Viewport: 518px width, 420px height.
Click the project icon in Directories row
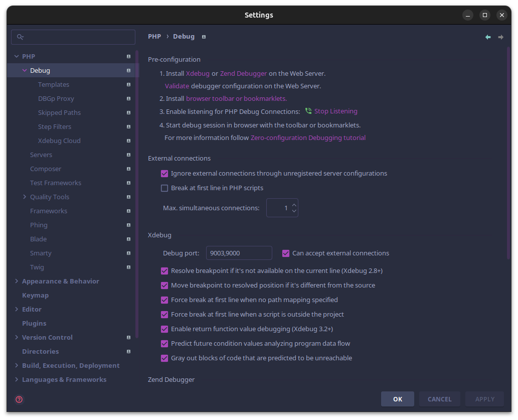(x=128, y=352)
